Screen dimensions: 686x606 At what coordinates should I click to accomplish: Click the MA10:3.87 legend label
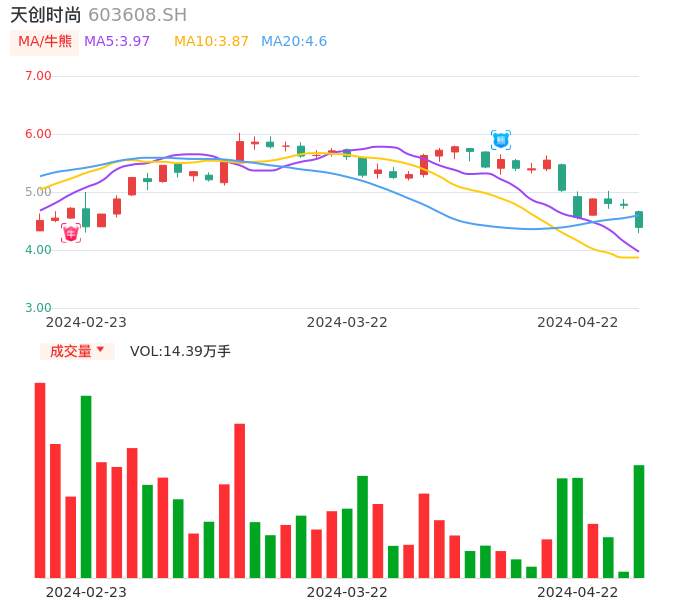click(x=211, y=42)
